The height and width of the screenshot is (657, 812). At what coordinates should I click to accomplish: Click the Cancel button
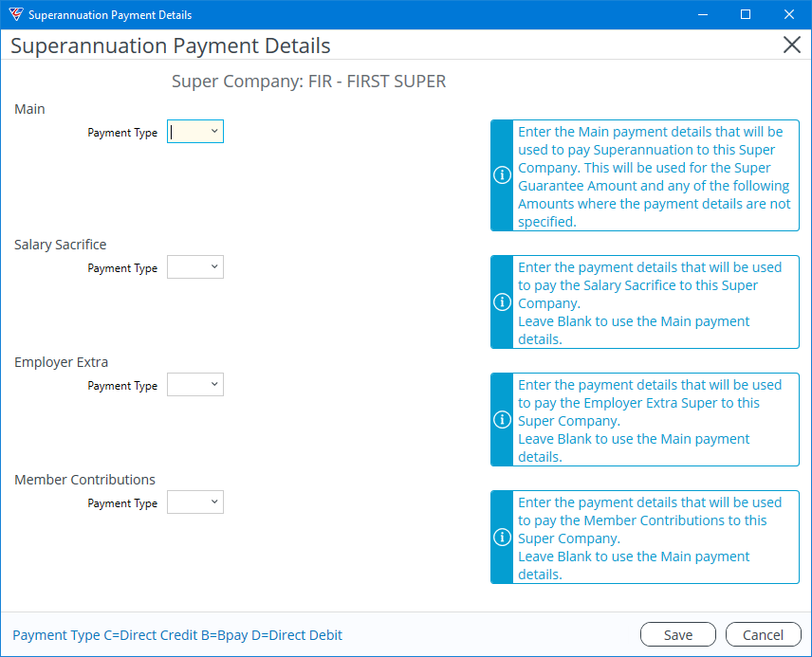pos(763,635)
